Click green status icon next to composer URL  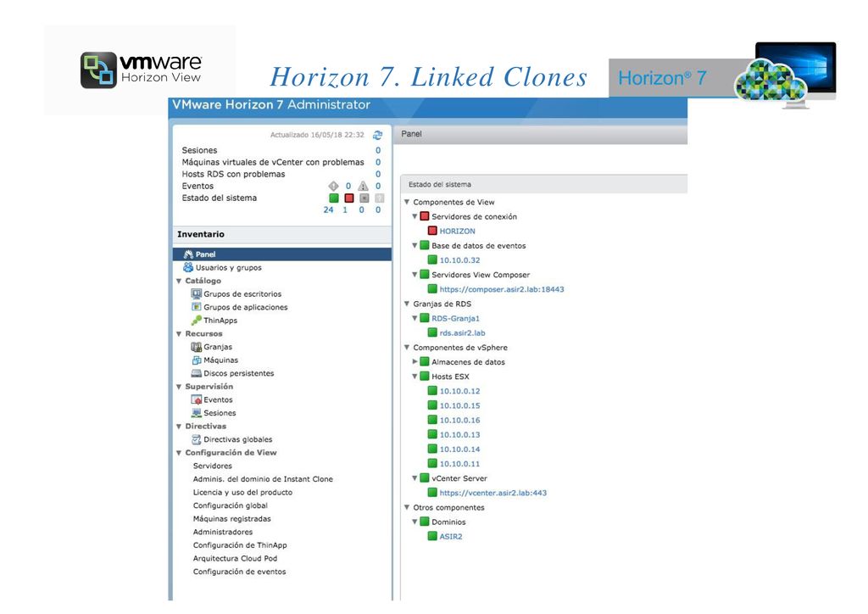point(433,289)
